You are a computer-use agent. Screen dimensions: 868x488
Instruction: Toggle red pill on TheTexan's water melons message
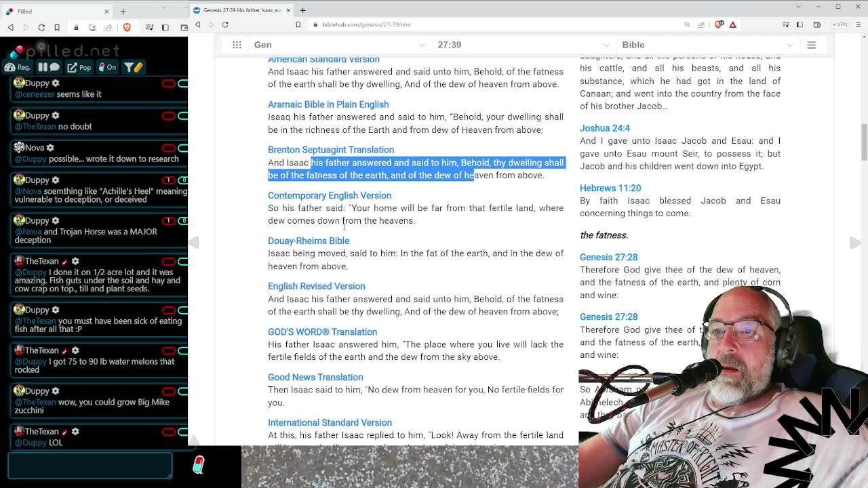tap(168, 351)
